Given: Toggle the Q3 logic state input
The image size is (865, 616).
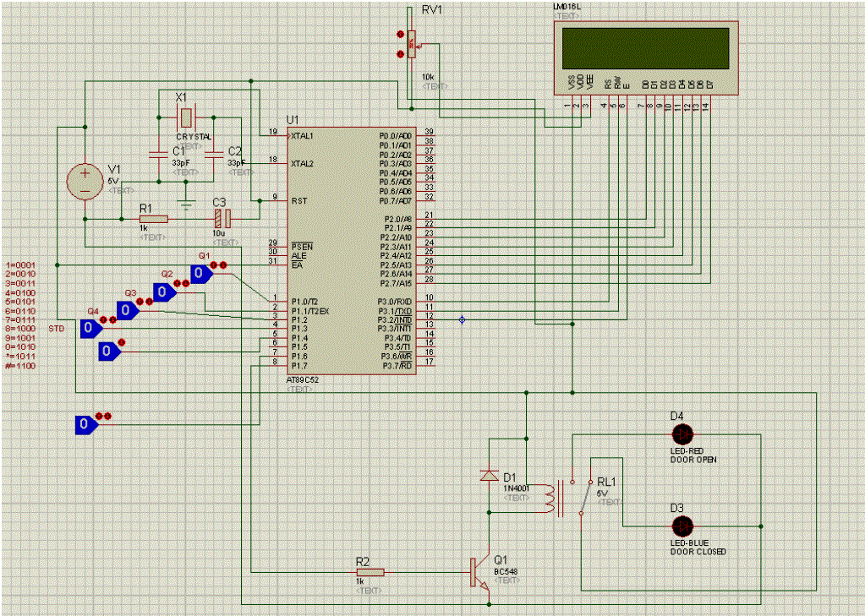Looking at the screenshot, I should click(127, 310).
